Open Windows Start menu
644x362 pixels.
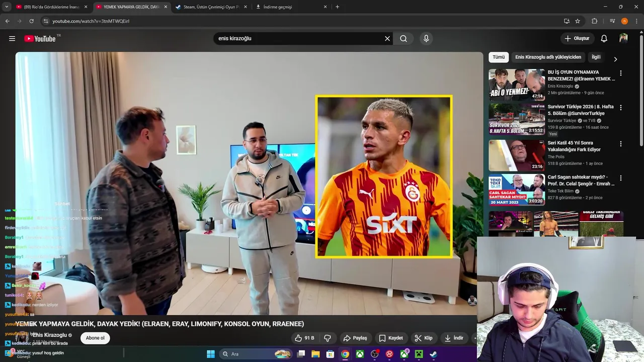coord(211,354)
